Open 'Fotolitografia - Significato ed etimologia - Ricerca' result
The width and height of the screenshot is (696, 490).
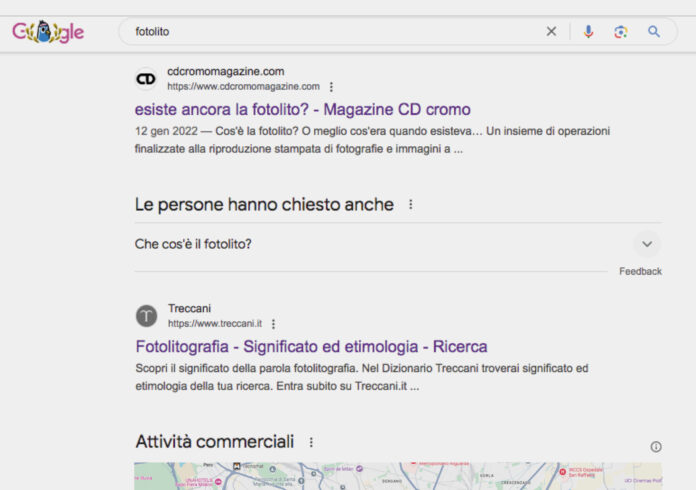(312, 346)
